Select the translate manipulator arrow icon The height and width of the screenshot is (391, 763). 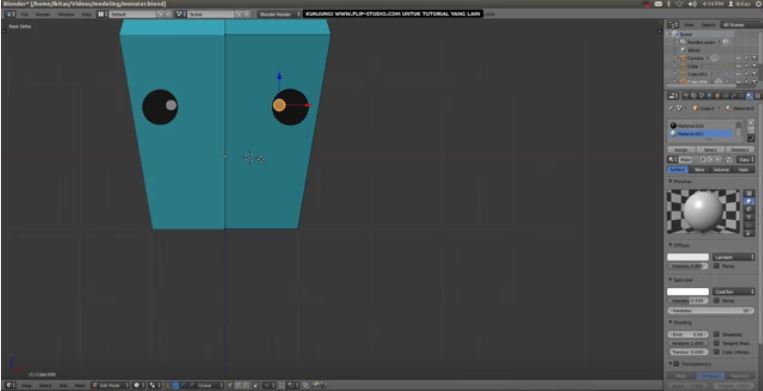(x=176, y=385)
